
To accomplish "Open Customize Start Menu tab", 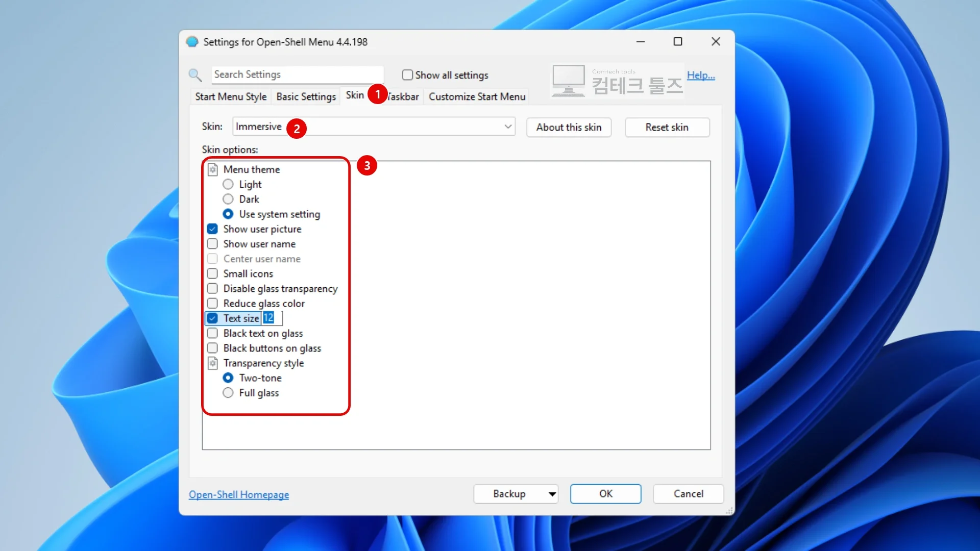I will point(477,96).
